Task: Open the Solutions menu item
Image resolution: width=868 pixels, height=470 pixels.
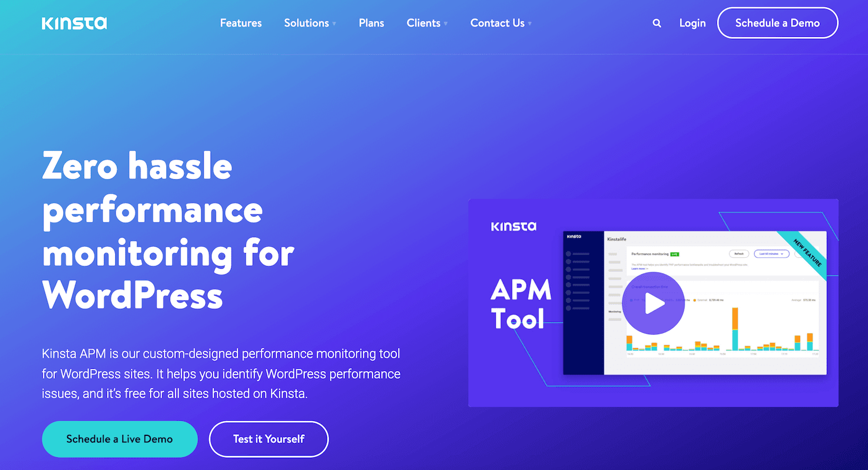Action: click(x=307, y=23)
